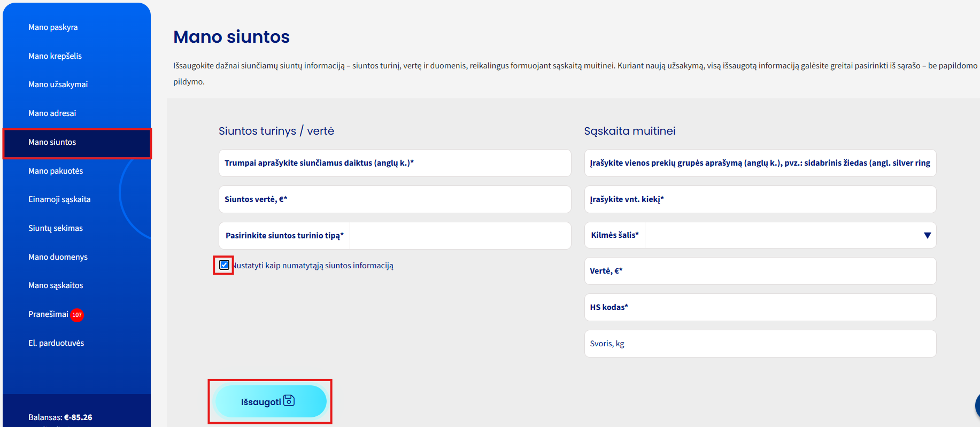Open the Pasirinkite siuntos turinio tipą selector
980x427 pixels.
tap(395, 236)
